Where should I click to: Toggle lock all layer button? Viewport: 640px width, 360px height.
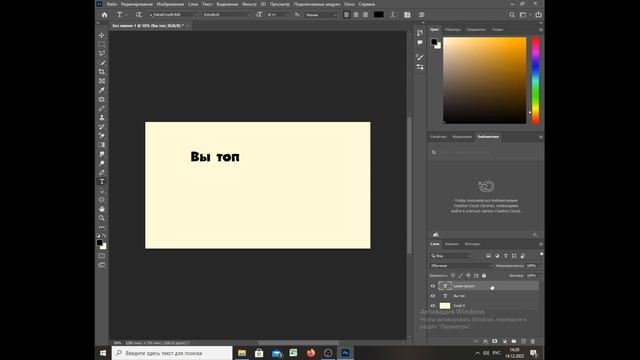pos(484,276)
